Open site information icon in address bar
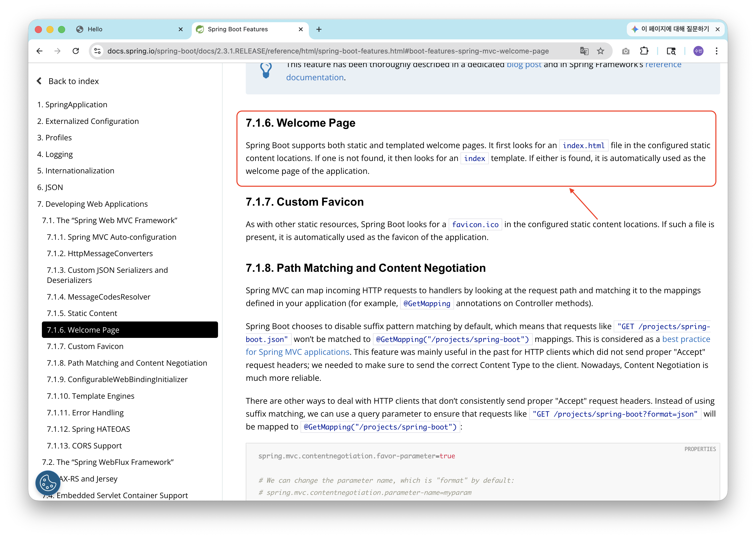 pos(97,51)
